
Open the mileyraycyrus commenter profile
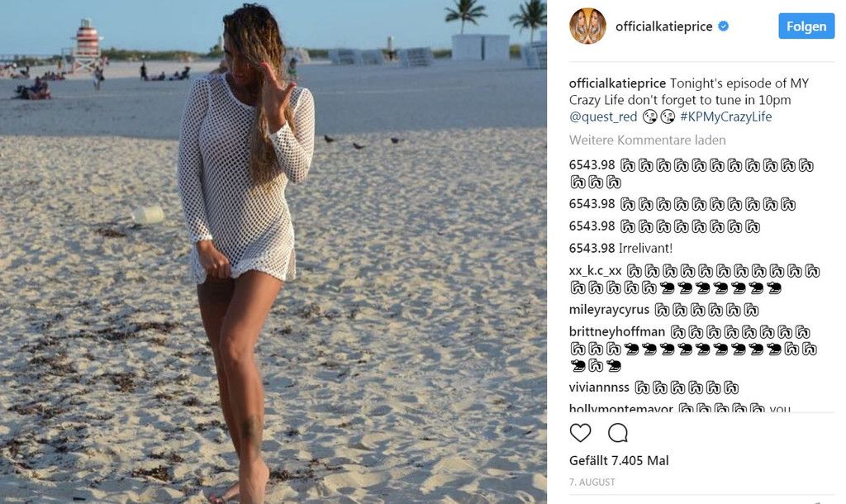(609, 310)
